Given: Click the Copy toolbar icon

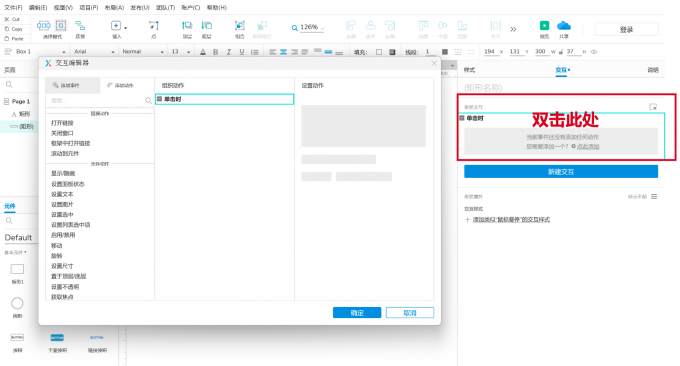Looking at the screenshot, I should pyautogui.click(x=7, y=29).
